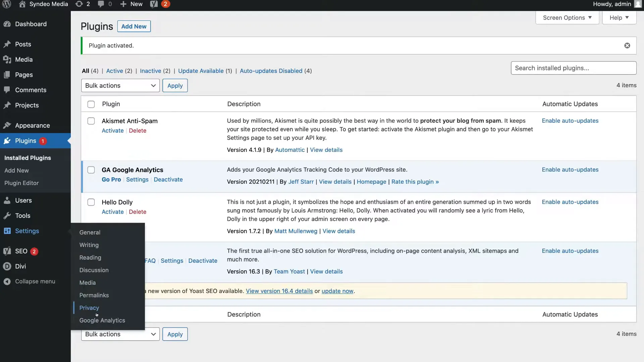Image resolution: width=644 pixels, height=362 pixels.
Task: Click the Projects pin icon
Action: [7, 105]
